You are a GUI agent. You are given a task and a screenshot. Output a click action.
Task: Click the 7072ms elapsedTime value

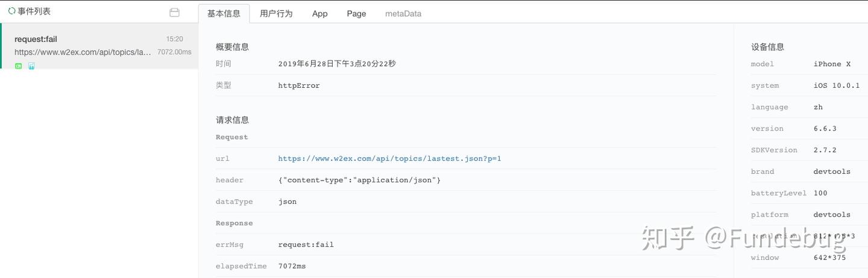click(x=292, y=266)
